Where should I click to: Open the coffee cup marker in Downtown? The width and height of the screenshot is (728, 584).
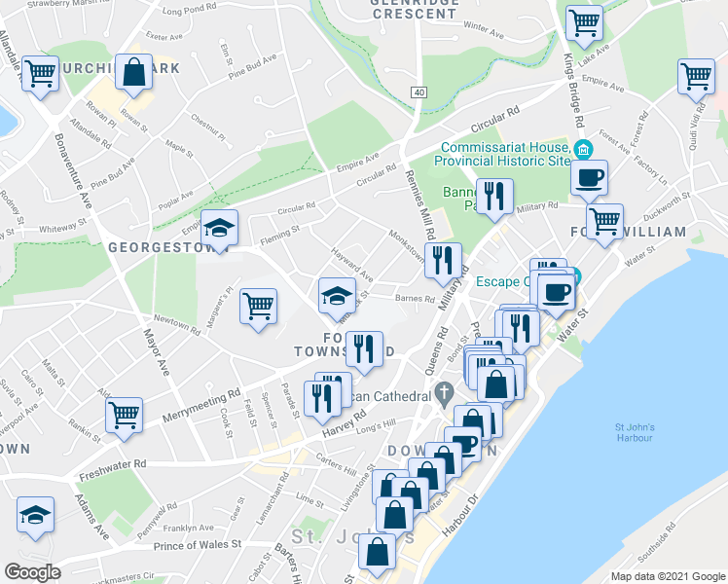[463, 445]
